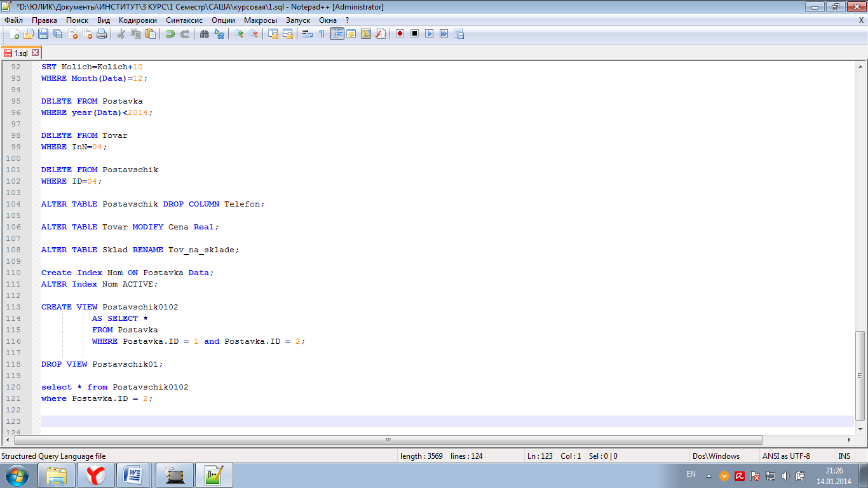This screenshot has height=488, width=868.
Task: Open Find using the binoculars icon
Action: [x=204, y=34]
